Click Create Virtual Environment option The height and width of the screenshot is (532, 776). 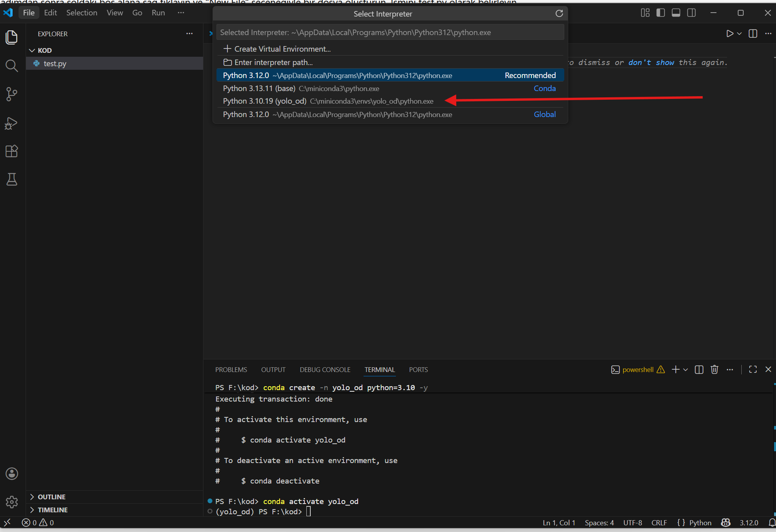point(282,49)
